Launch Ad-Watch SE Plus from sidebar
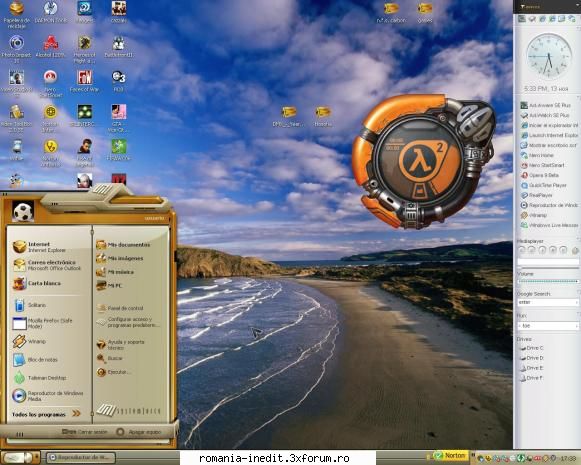The image size is (581, 465). point(545,115)
